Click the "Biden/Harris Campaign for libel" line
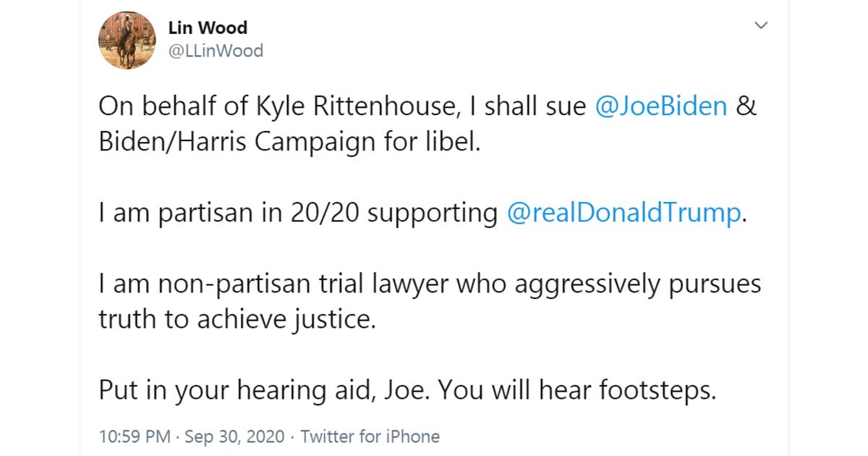 (x=289, y=142)
